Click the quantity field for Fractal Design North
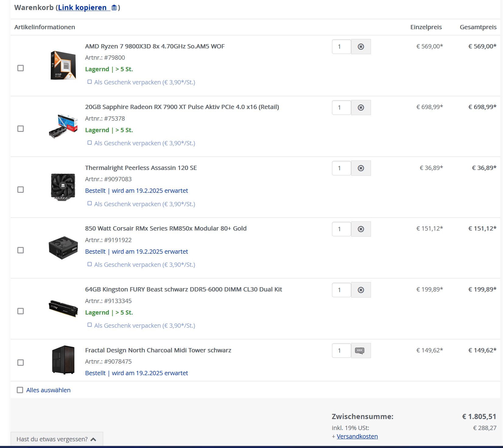 point(341,351)
